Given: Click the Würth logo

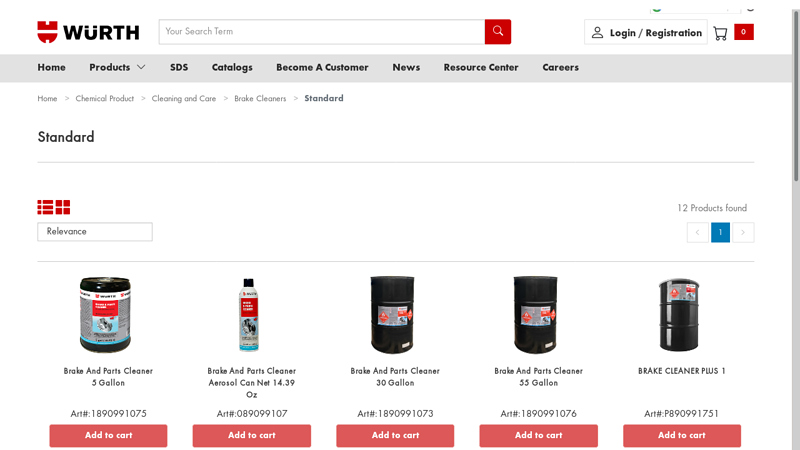Looking at the screenshot, I should coord(88,32).
